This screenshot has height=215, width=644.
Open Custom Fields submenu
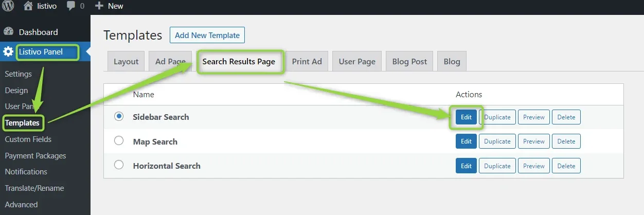pos(28,139)
